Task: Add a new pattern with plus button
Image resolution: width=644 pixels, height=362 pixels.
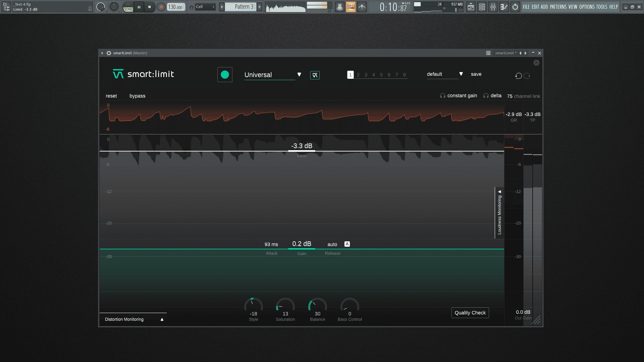Action: [x=259, y=7]
